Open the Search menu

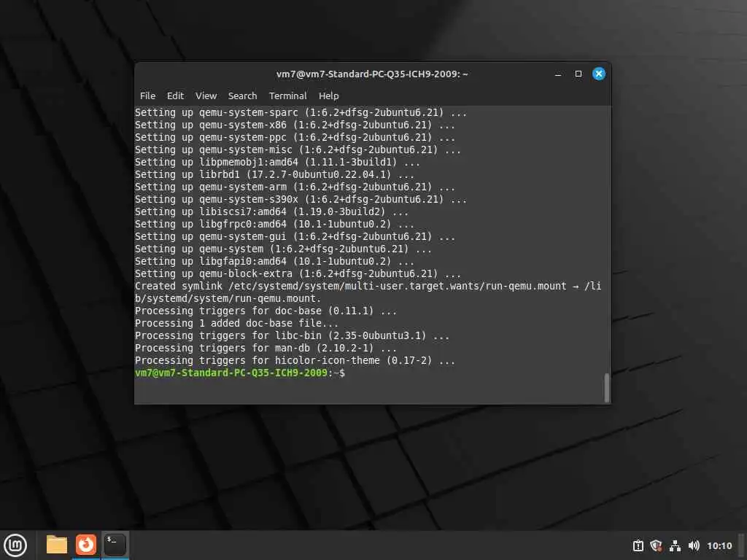[x=242, y=96]
